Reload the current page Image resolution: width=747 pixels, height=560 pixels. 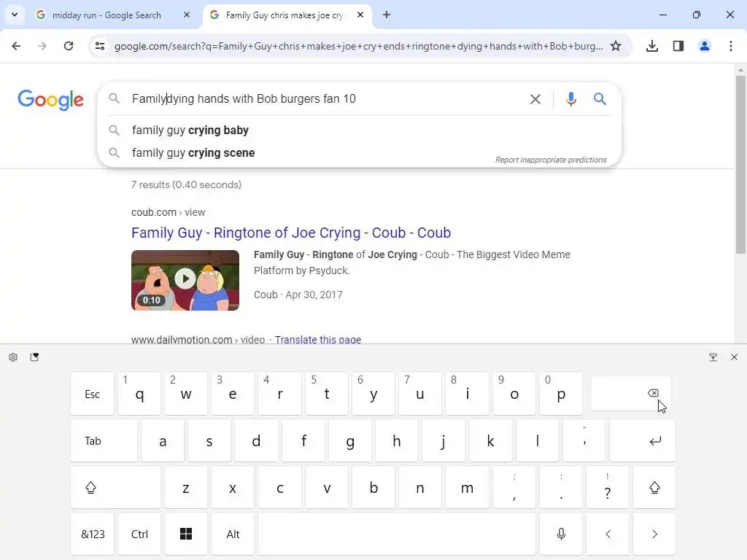[69, 46]
